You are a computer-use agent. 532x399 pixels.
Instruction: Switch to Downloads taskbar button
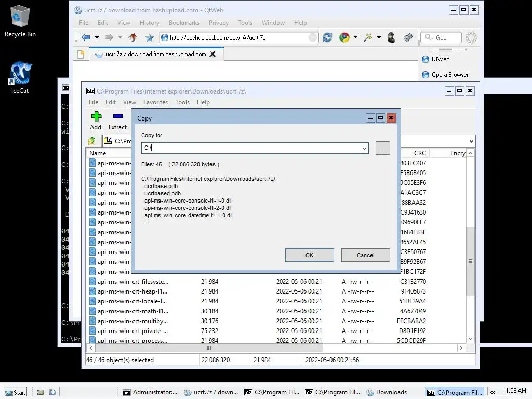[x=387, y=392]
